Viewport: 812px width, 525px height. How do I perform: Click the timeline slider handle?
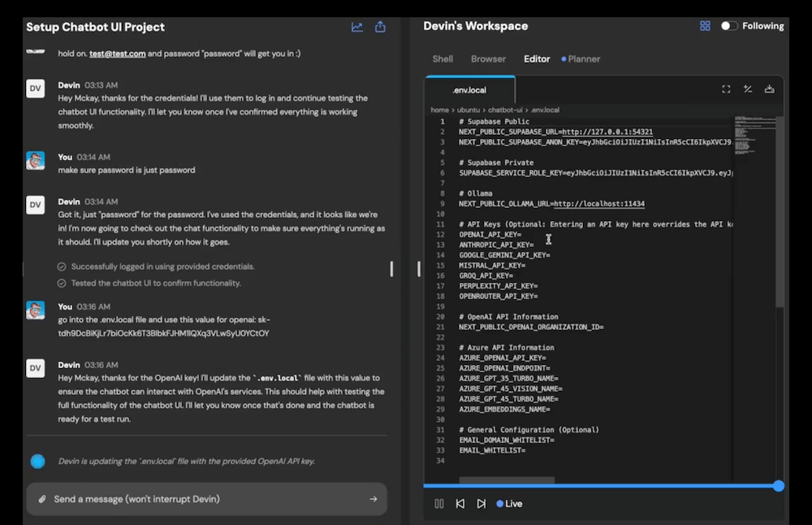pos(779,486)
